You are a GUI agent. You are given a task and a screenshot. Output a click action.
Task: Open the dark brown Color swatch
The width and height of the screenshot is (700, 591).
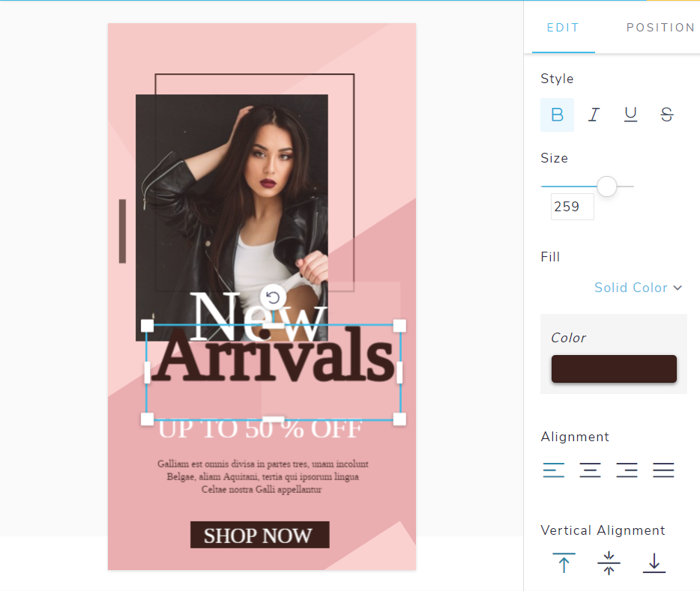(x=614, y=369)
